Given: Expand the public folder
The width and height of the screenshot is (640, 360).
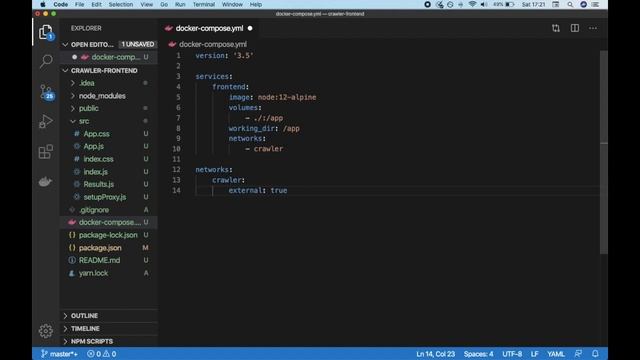Looking at the screenshot, I should (72, 108).
